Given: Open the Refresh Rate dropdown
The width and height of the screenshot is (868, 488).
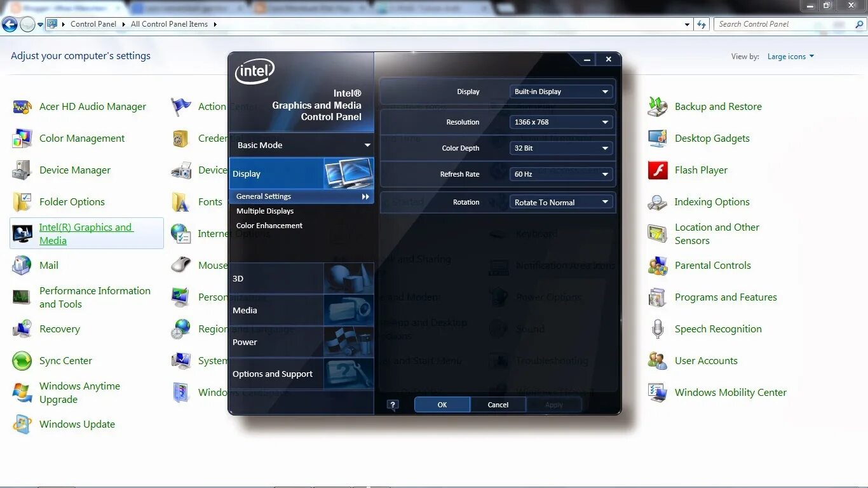Looking at the screenshot, I should point(561,174).
